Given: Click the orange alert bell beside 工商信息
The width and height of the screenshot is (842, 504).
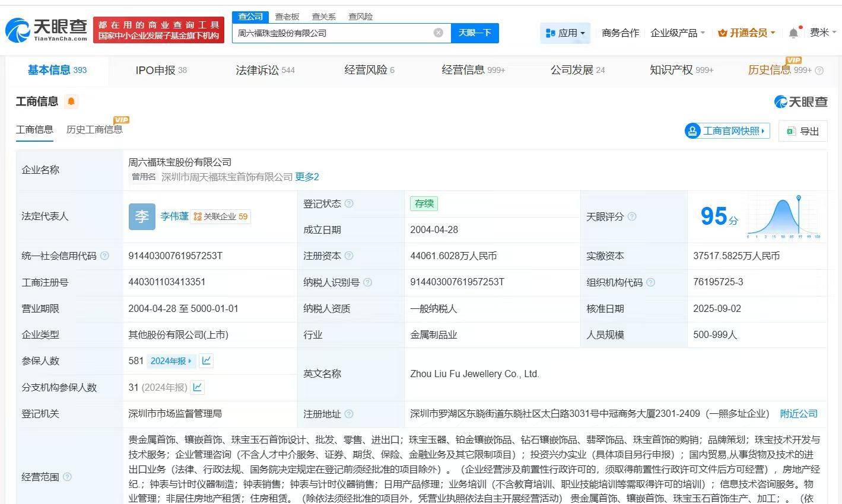Looking at the screenshot, I should point(71,101).
